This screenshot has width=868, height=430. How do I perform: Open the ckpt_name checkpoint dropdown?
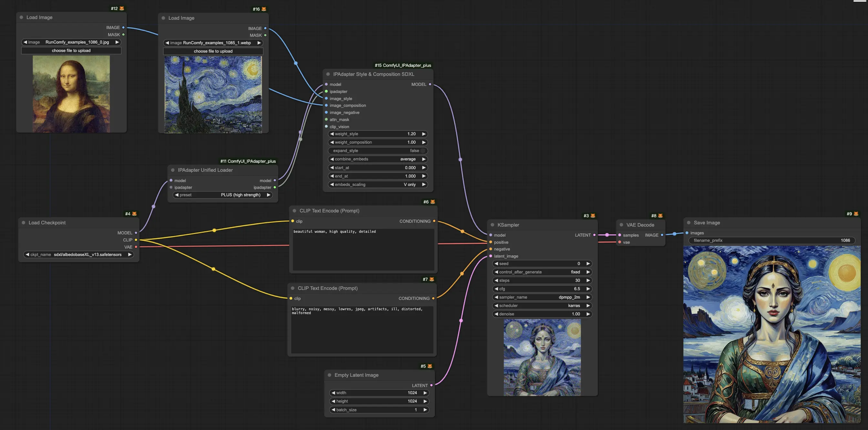pos(78,255)
